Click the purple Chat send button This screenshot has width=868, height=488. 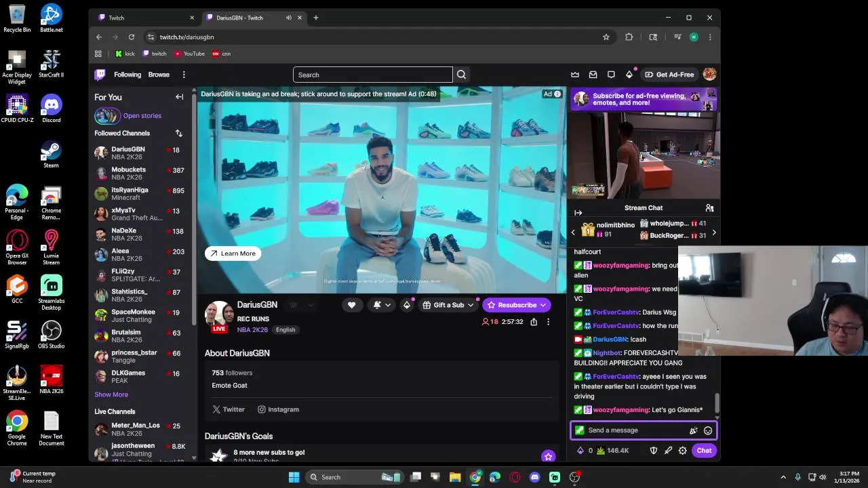click(x=704, y=451)
